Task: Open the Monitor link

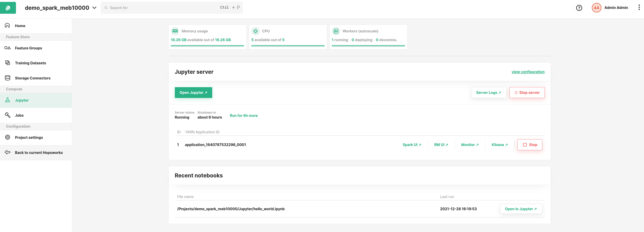Action: [470, 145]
